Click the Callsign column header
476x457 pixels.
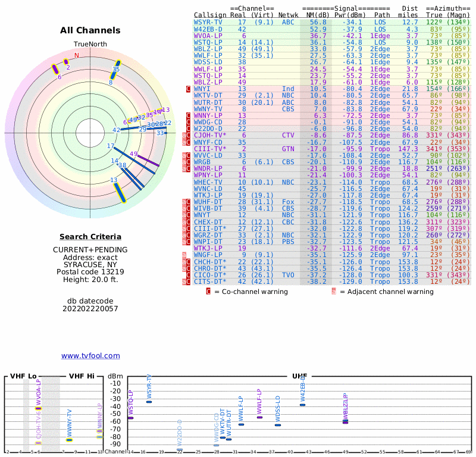(210, 15)
